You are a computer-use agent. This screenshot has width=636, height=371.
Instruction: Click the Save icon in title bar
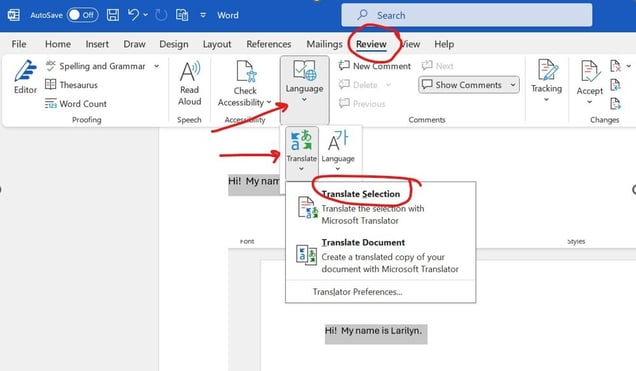click(x=113, y=15)
